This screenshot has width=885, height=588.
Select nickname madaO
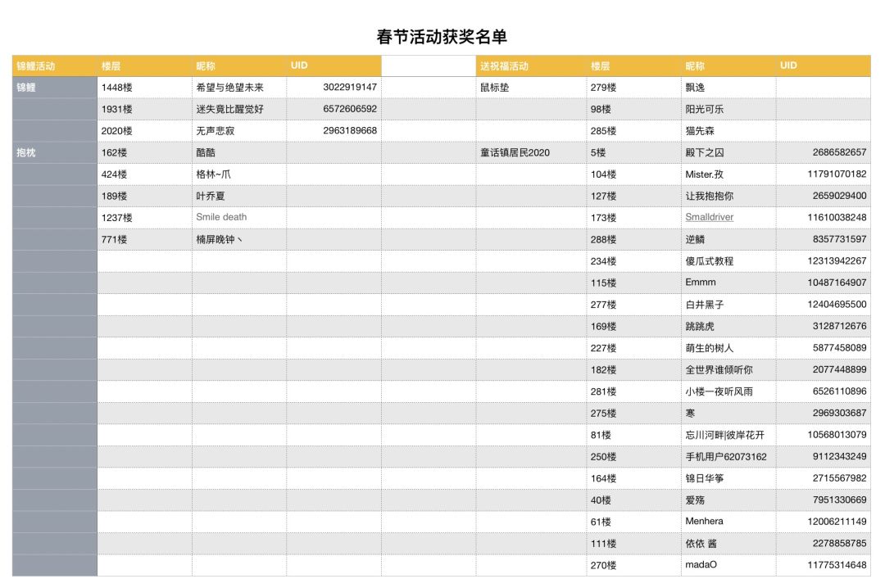pos(701,565)
